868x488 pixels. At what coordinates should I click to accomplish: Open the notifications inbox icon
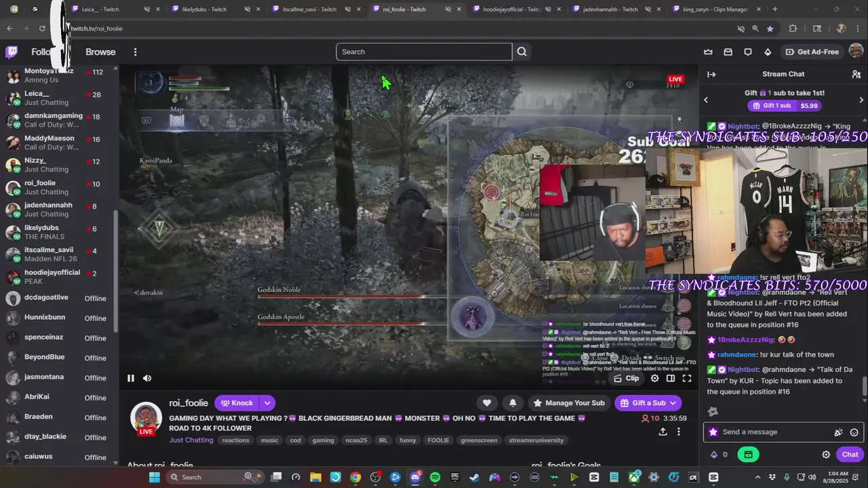[728, 52]
